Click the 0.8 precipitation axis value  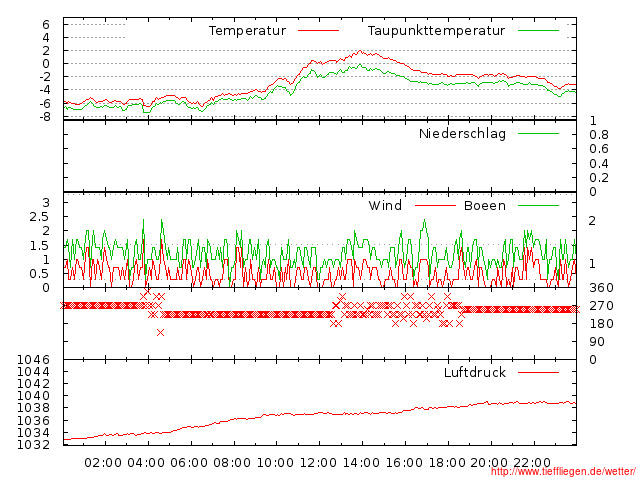coord(599,135)
